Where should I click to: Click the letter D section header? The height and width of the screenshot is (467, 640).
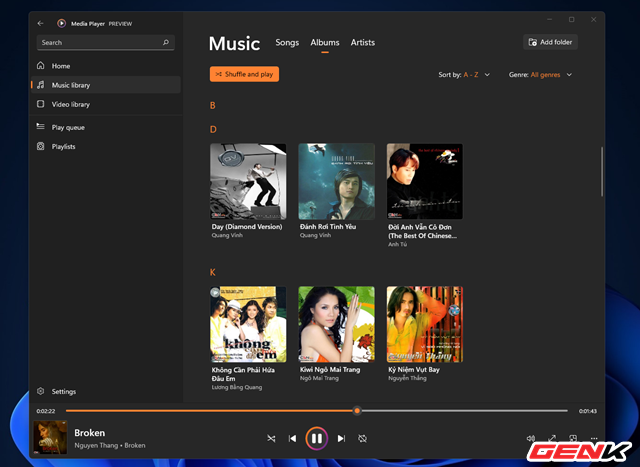tap(213, 129)
